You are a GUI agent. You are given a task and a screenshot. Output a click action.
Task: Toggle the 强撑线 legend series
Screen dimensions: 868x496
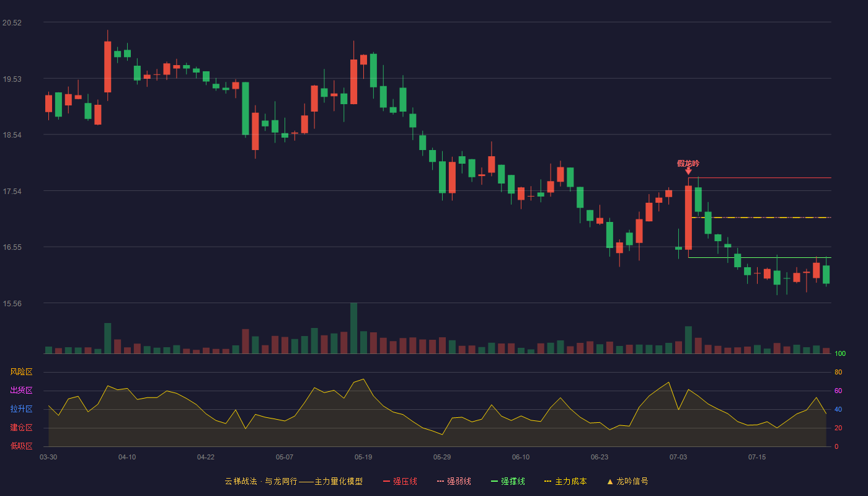(508, 481)
